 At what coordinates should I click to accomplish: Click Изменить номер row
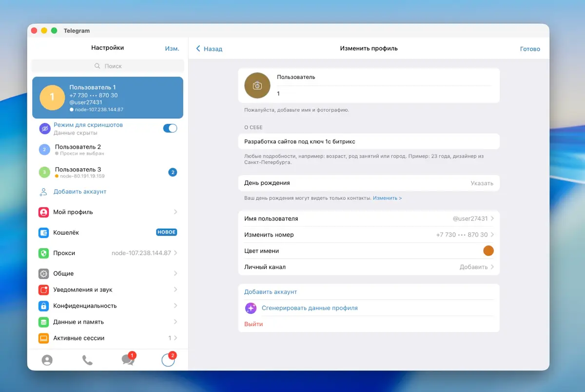click(369, 235)
